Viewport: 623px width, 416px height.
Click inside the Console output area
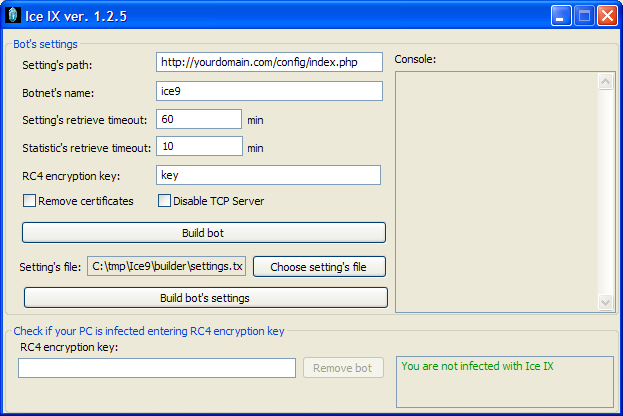pos(497,192)
